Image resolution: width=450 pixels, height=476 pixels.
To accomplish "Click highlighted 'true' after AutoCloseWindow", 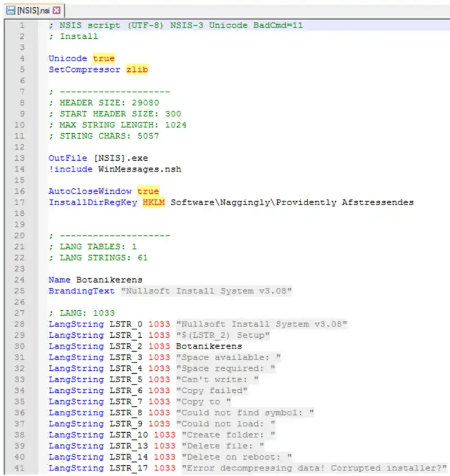I will click(148, 191).
